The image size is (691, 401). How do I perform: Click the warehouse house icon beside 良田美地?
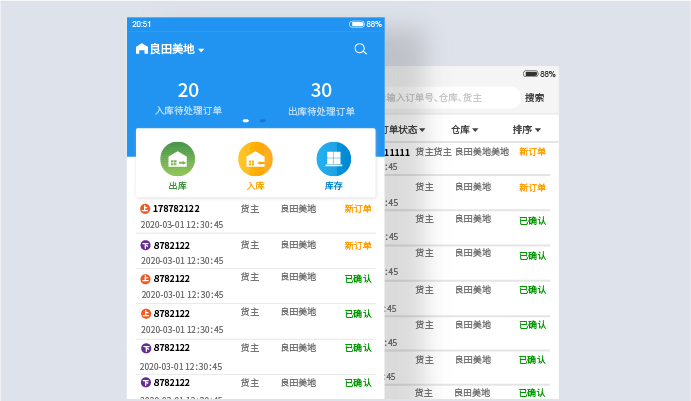[141, 49]
